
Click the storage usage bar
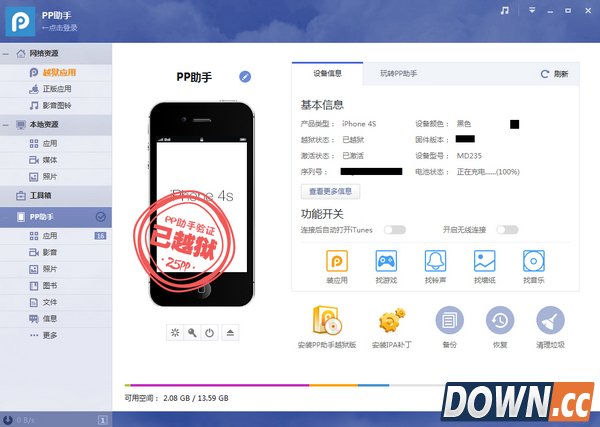[283, 385]
